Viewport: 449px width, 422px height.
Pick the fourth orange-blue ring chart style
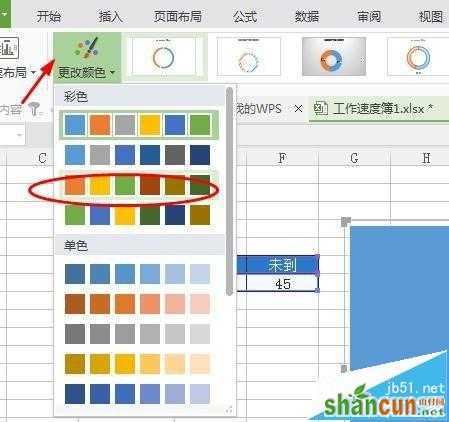(418, 57)
